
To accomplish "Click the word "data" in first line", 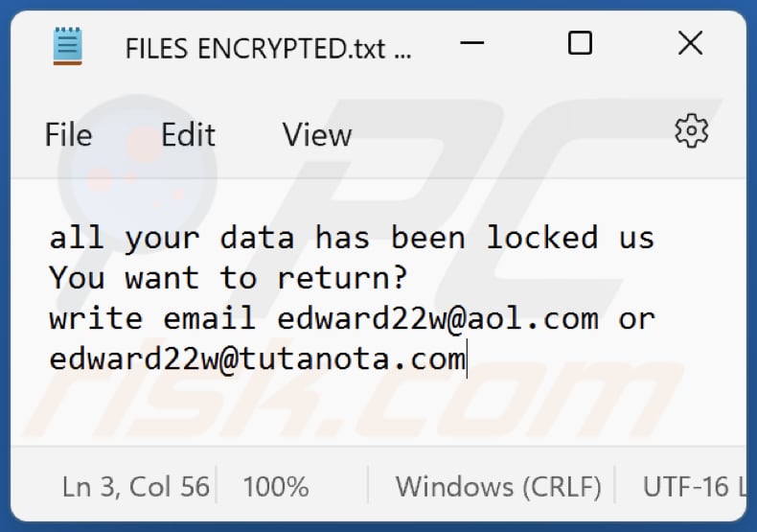I will pyautogui.click(x=257, y=237).
